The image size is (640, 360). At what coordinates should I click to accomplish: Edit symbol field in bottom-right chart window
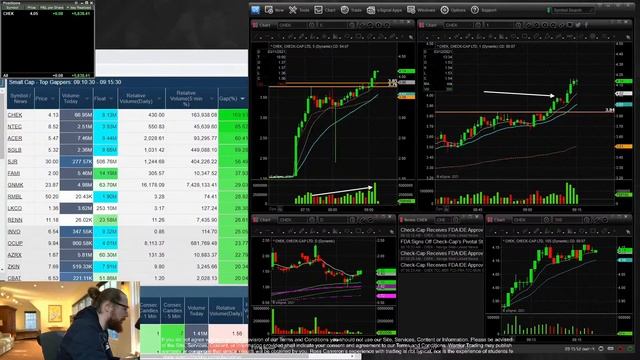pos(527,220)
